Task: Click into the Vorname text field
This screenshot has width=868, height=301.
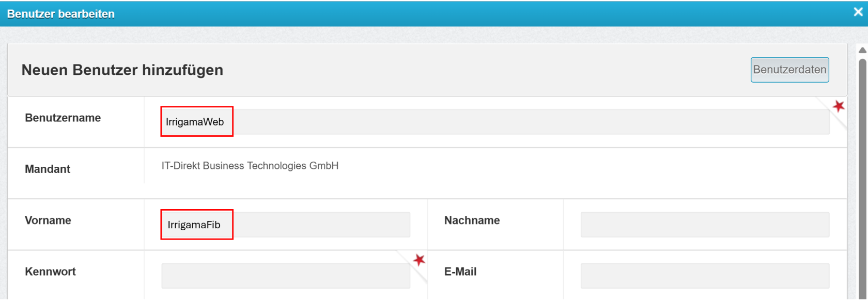Action: [x=286, y=225]
